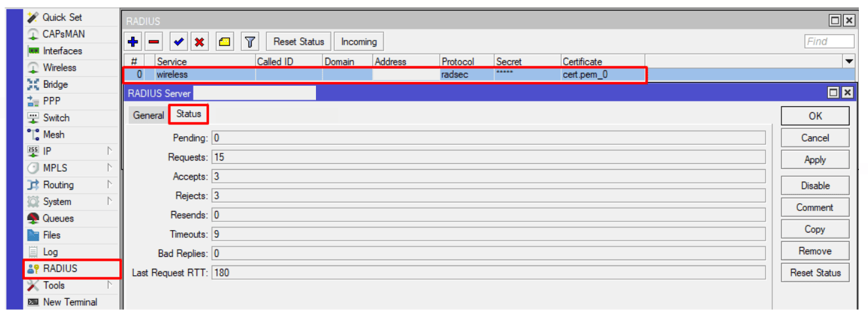Click Incoming button
868x310 pixels.
point(359,41)
